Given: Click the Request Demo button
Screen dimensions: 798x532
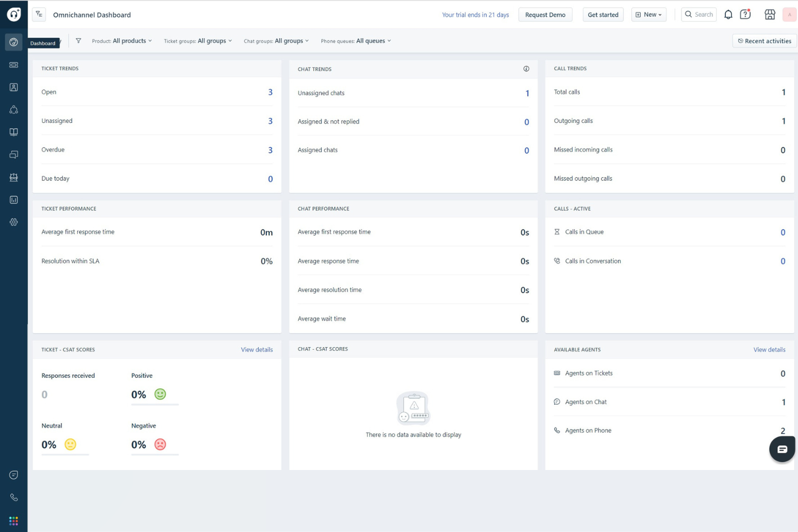Looking at the screenshot, I should coord(545,15).
